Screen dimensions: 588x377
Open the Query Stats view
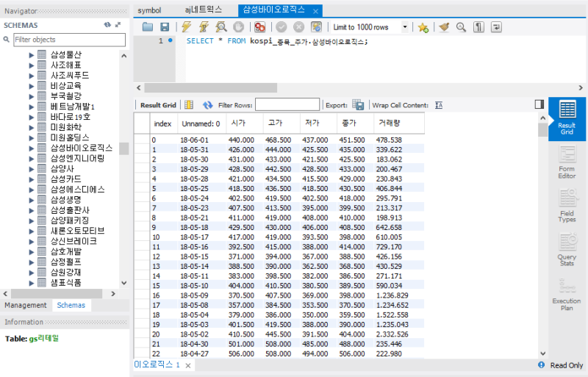pos(567,250)
